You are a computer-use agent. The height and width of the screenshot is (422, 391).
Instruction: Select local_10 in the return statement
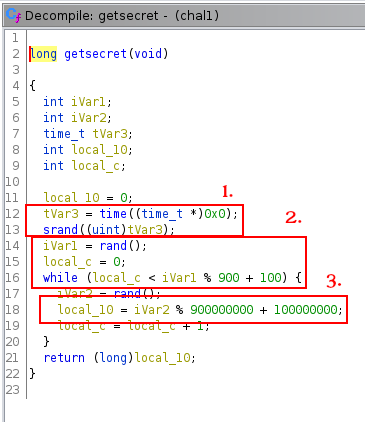click(162, 358)
